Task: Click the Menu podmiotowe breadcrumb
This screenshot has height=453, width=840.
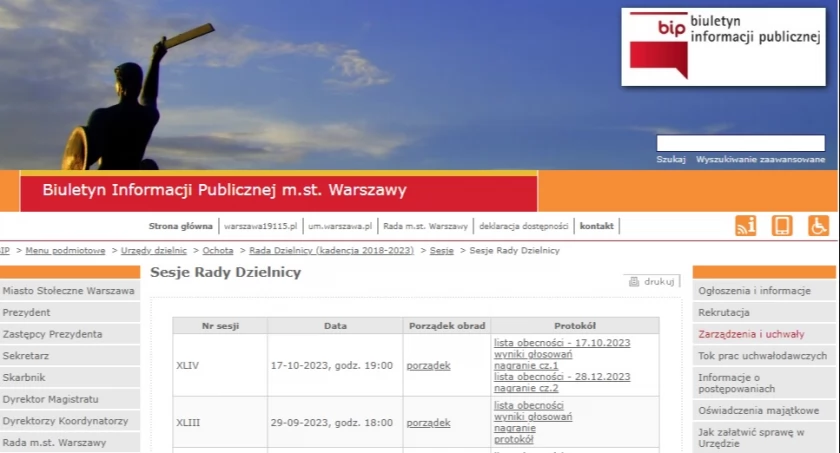Action: point(65,251)
